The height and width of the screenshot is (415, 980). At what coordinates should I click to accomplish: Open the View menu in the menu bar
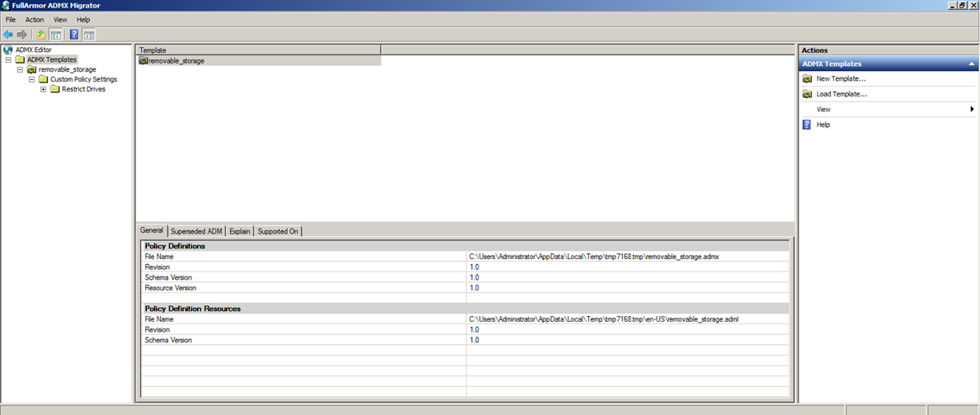pyautogui.click(x=60, y=20)
